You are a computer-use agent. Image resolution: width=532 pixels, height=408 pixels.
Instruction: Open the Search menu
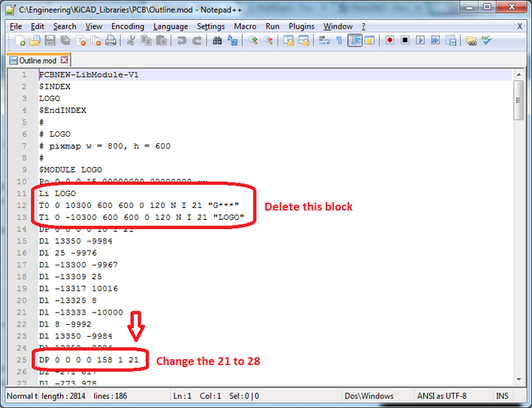click(65, 26)
